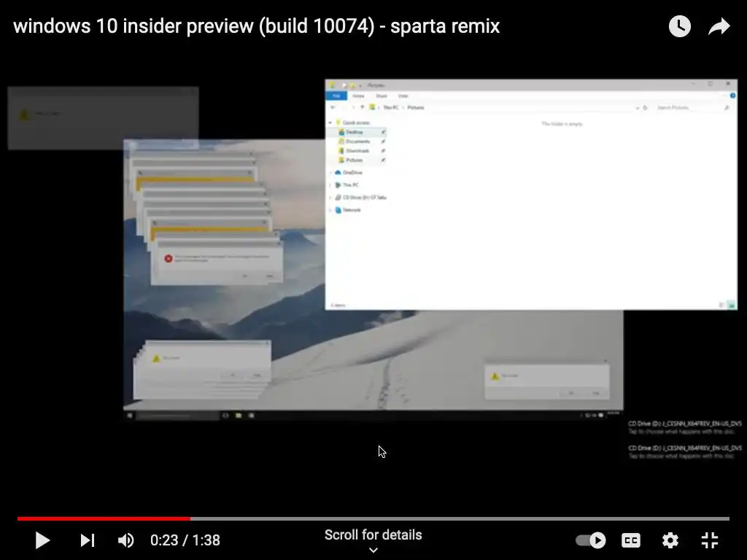Click the video title text
Viewport: 747px width, 560px height.
(x=256, y=26)
